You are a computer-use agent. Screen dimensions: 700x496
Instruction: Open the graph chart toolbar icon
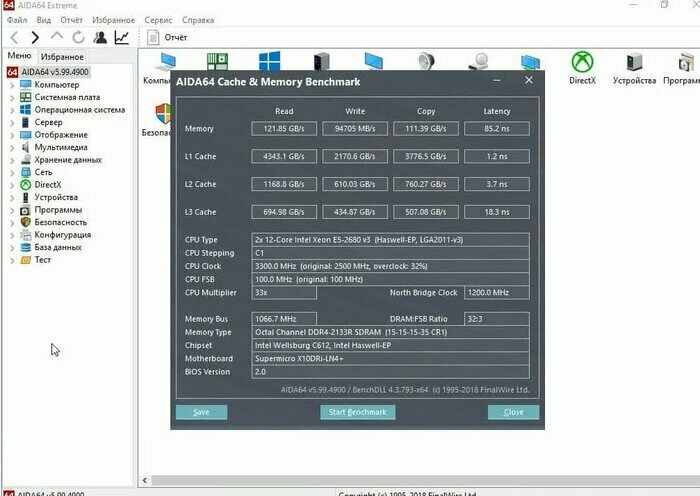click(x=121, y=38)
